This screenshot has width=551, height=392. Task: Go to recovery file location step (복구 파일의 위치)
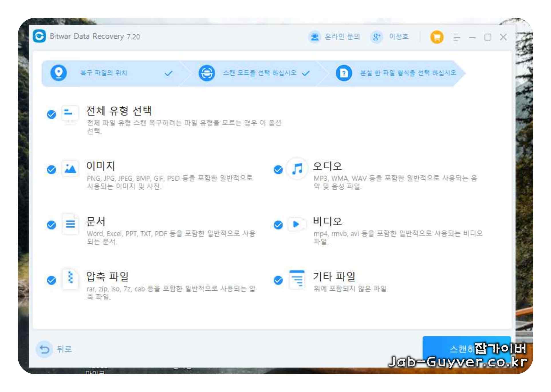coord(104,73)
